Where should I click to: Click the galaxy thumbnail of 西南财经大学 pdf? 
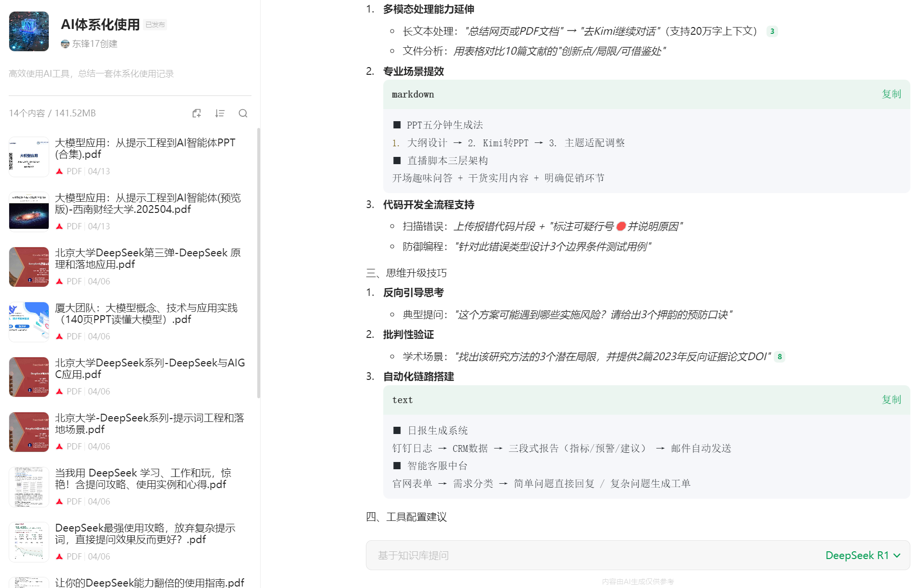[x=29, y=211]
